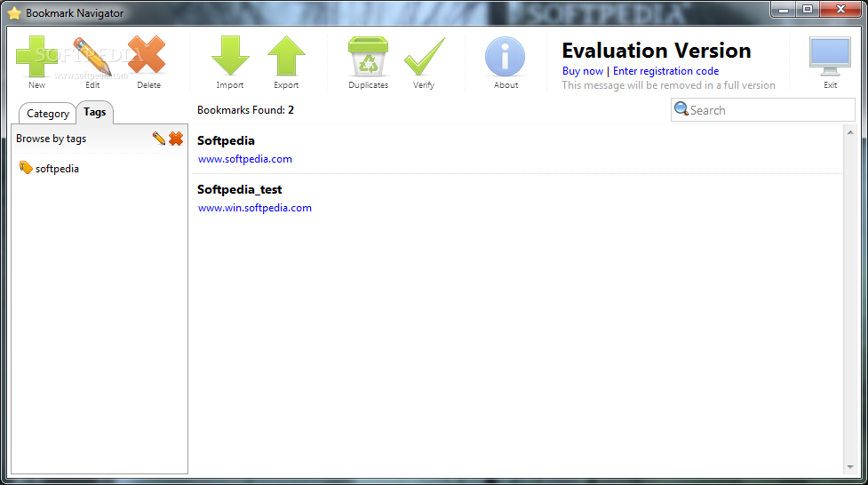This screenshot has height=485, width=868.
Task: Select the Softpedia_test bookmark title
Action: point(239,189)
